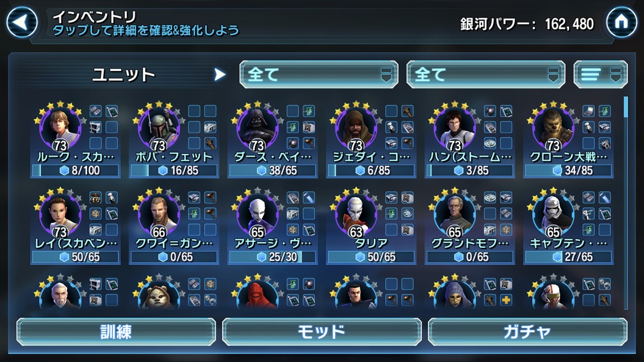Tap the back arrow icon
The image size is (644, 362).
[x=21, y=21]
